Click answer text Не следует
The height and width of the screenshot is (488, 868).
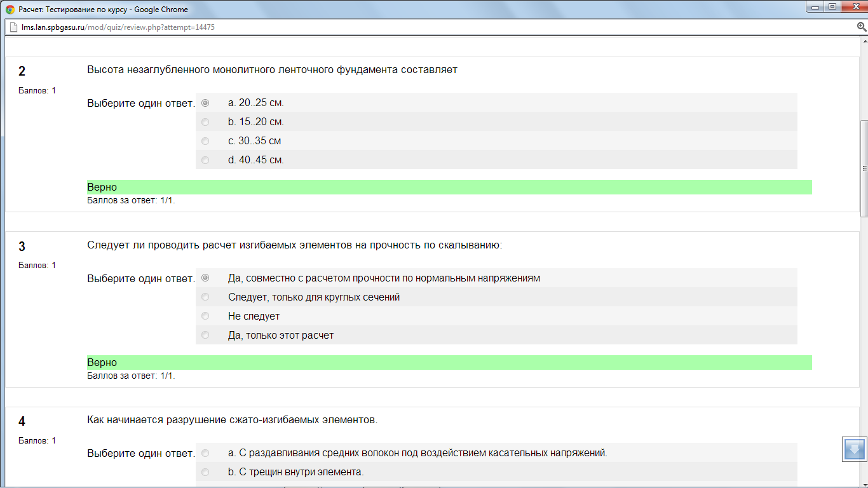pyautogui.click(x=254, y=316)
